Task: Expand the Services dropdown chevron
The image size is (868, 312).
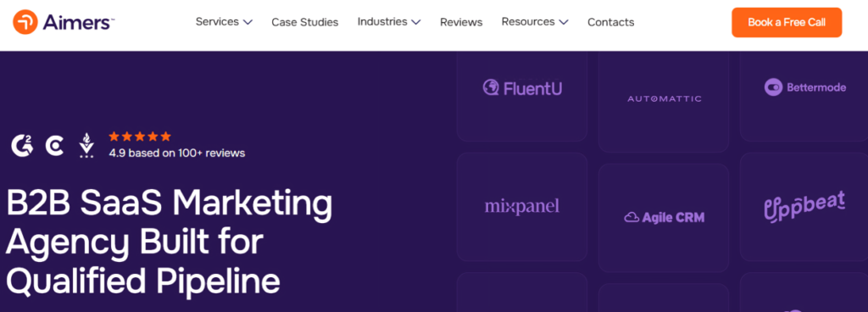Action: click(x=248, y=22)
